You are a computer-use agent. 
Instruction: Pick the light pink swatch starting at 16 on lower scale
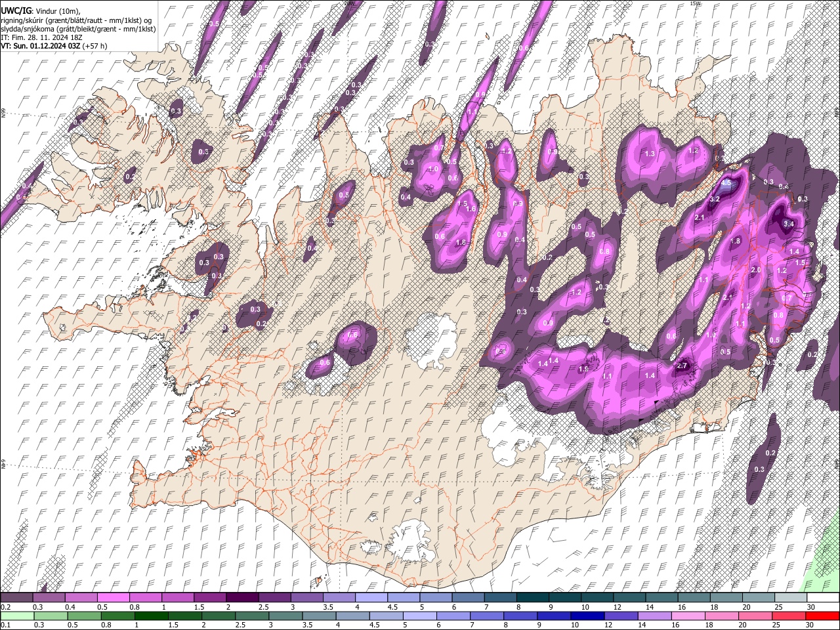pyautogui.click(x=688, y=616)
